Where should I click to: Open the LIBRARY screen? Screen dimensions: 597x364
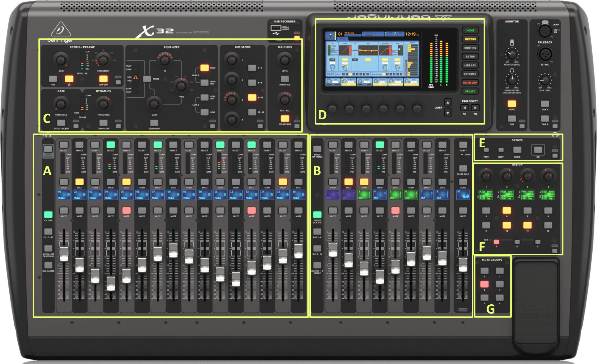pyautogui.click(x=470, y=65)
